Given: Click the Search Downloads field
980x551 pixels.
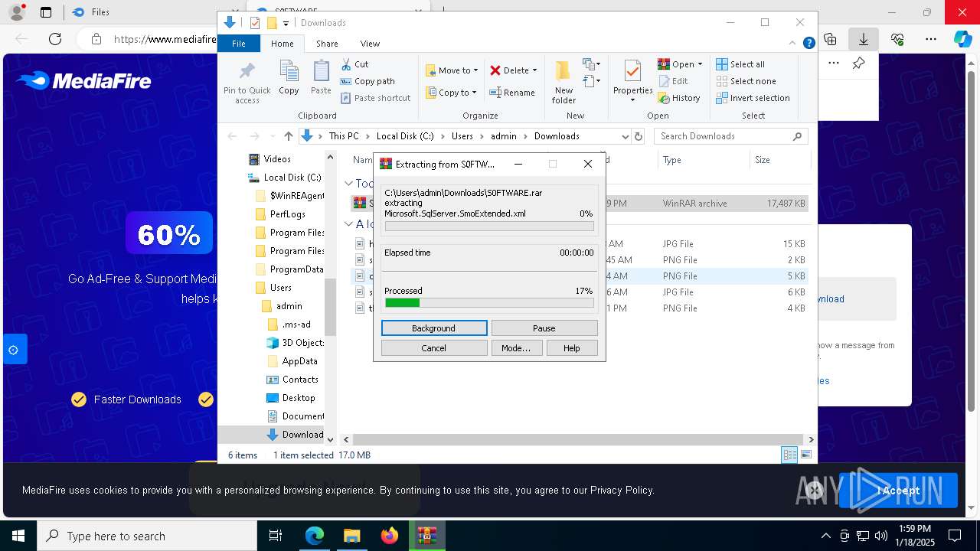Looking at the screenshot, I should 731,136.
